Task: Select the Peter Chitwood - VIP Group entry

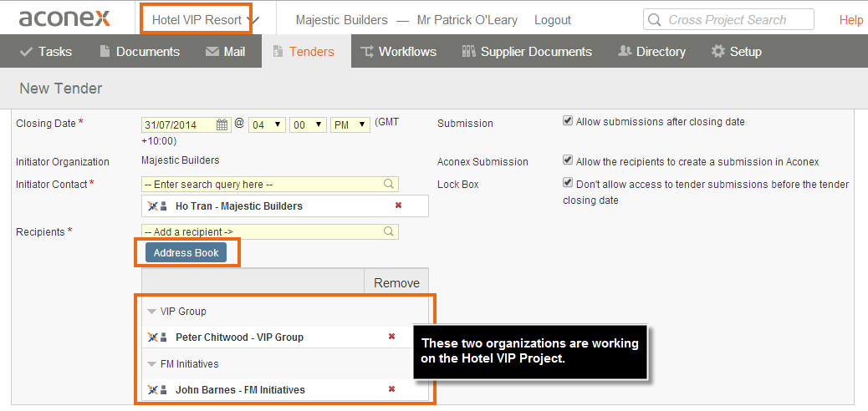Action: 239,337
